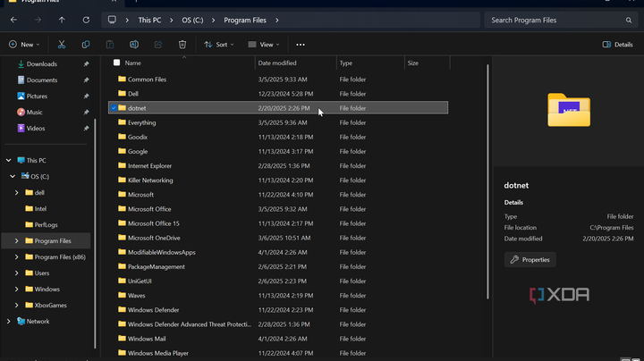
Task: Collapse the OS (C:) tree node
Action: pos(13,176)
